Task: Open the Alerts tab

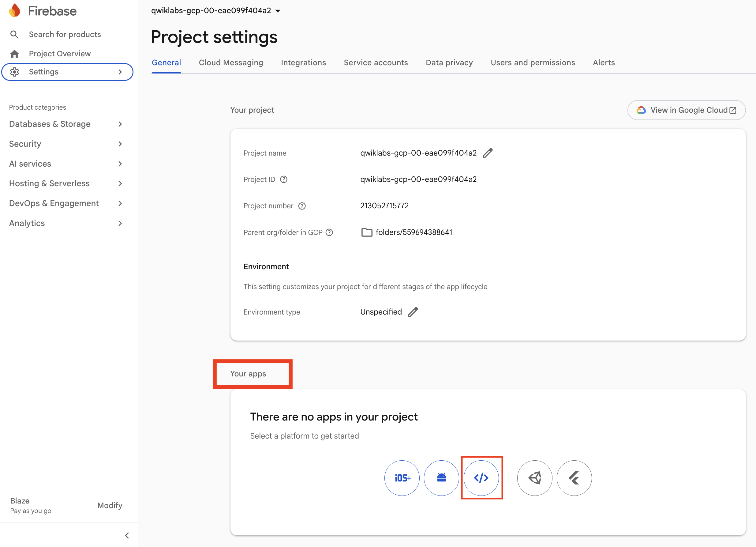Action: (604, 63)
